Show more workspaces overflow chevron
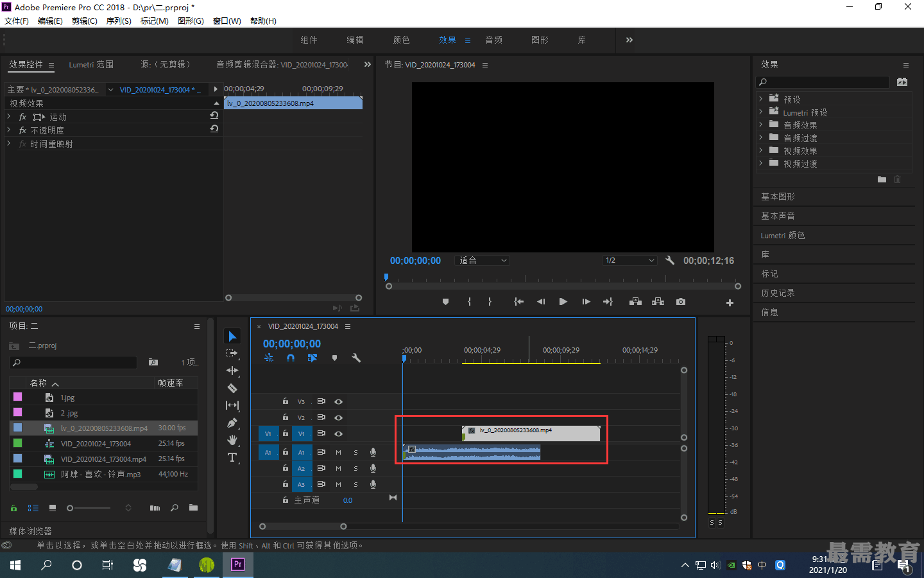The width and height of the screenshot is (924, 578). point(629,40)
